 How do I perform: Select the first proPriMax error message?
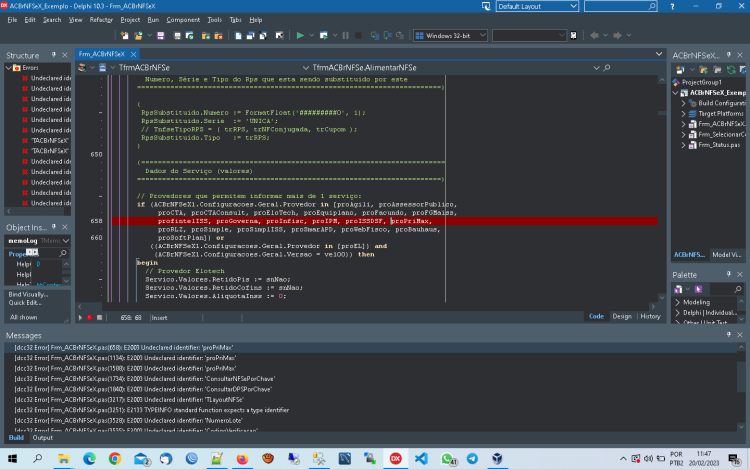(372, 348)
